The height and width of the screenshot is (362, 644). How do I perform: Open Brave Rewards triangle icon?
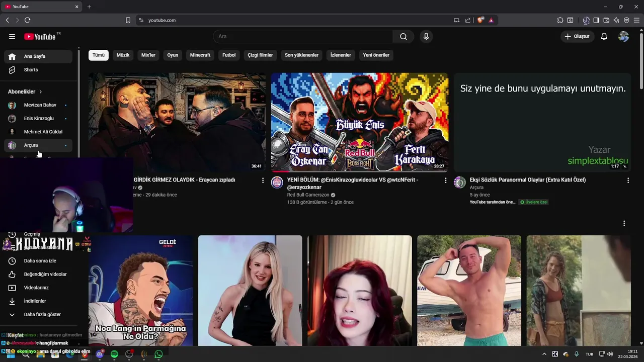pos(491,20)
